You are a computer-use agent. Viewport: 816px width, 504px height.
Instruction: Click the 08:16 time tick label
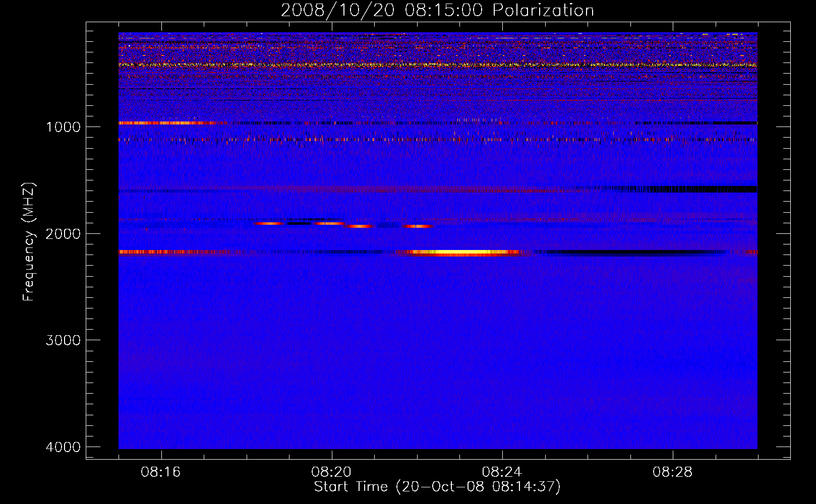(161, 472)
